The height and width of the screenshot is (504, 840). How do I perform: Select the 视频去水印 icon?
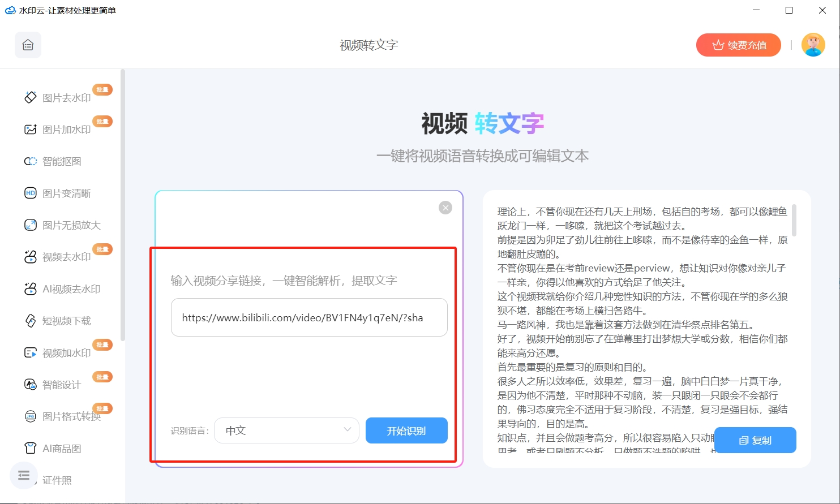(31, 257)
